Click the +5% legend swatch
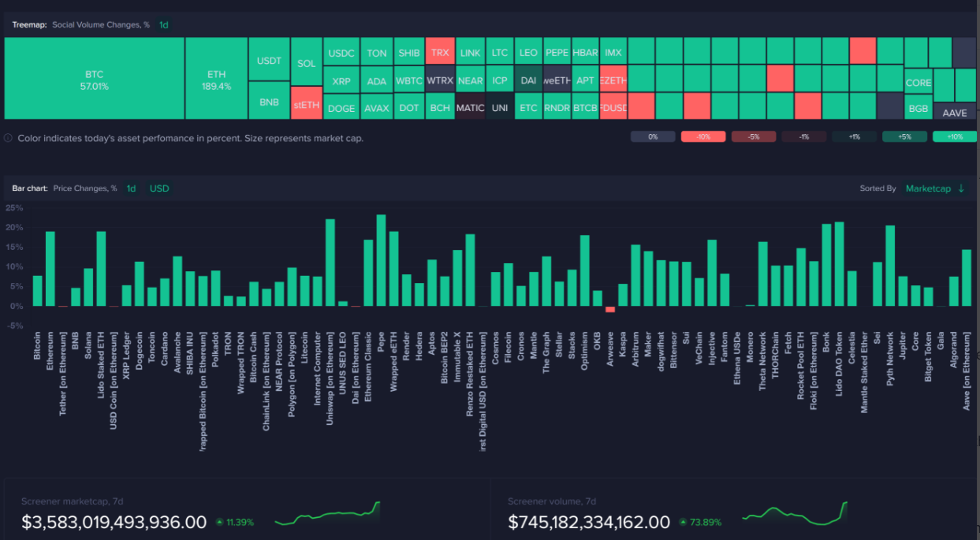 [904, 136]
